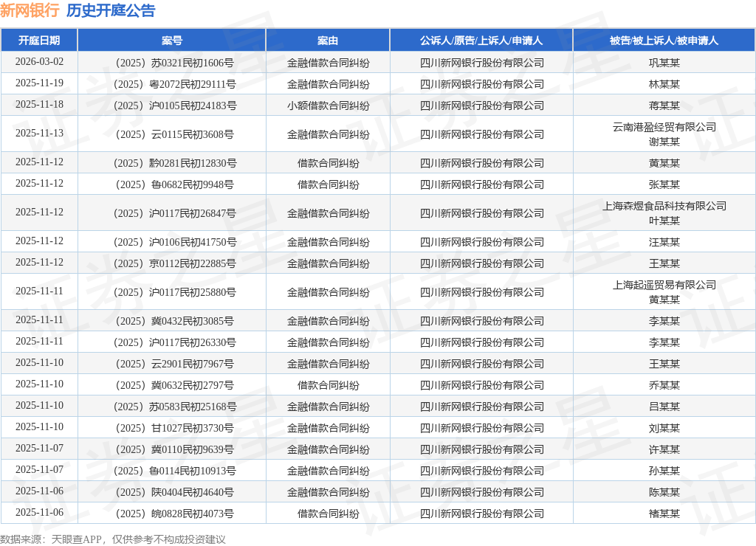The image size is (756, 546).
Task: Click defendant 陈某某
Action: coord(664,493)
